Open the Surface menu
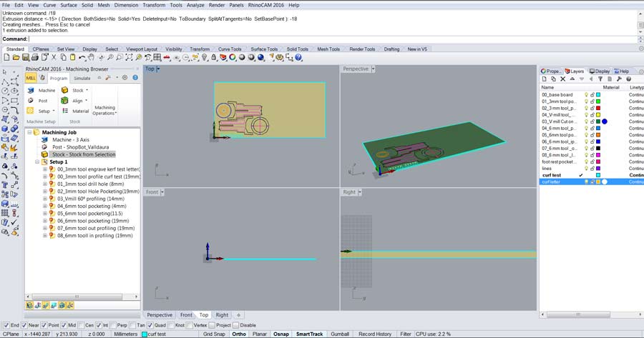This screenshot has height=338, width=644. pos(69,5)
